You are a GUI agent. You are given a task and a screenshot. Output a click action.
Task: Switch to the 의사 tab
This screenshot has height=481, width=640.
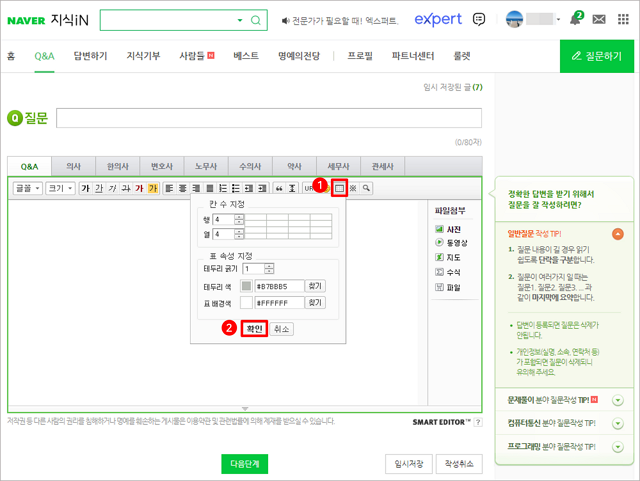73,167
